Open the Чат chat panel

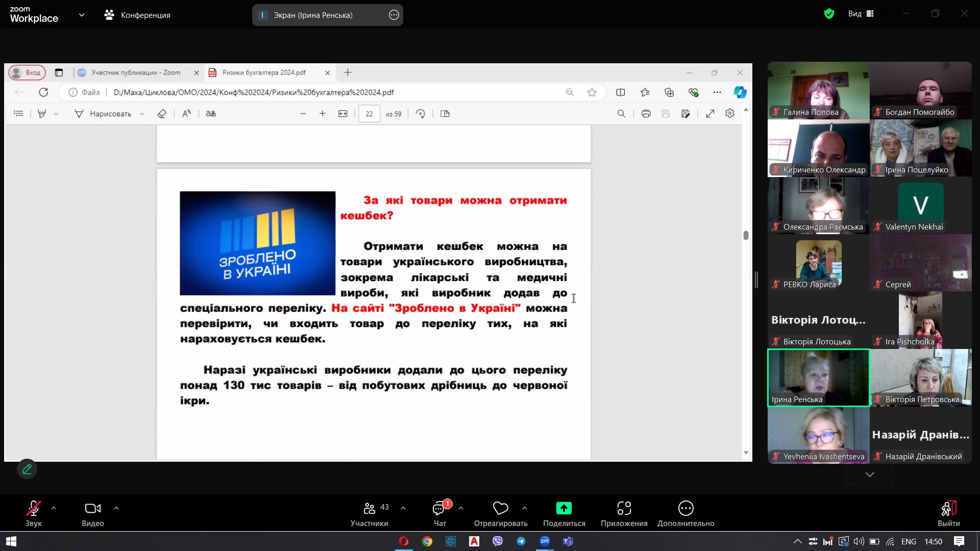(x=439, y=509)
